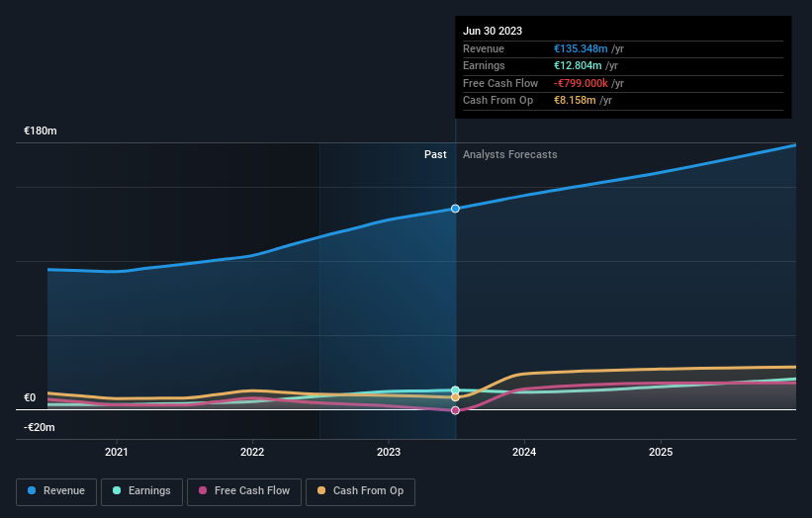The width and height of the screenshot is (812, 518).
Task: Toggle the Free Cash Flow legend button
Action: [244, 491]
